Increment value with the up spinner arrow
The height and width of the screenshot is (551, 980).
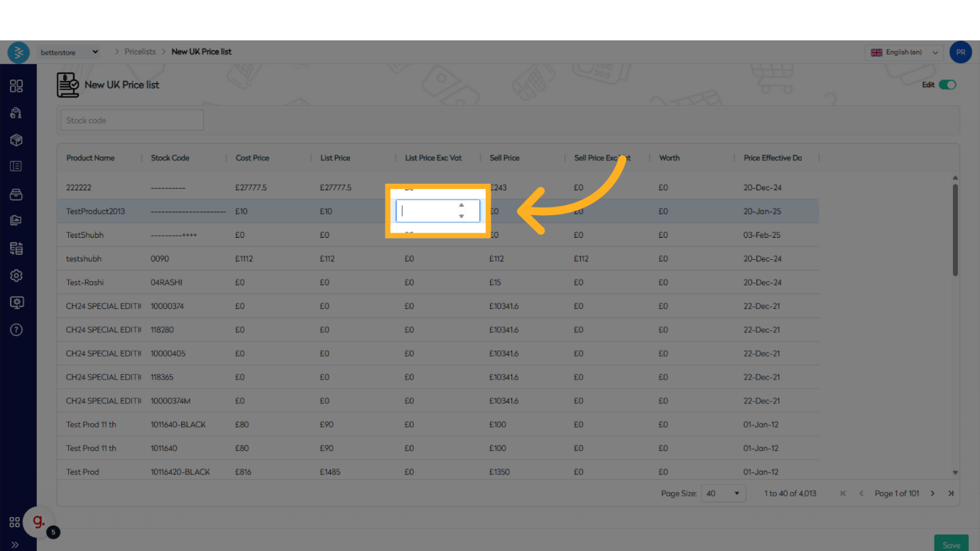click(x=462, y=205)
